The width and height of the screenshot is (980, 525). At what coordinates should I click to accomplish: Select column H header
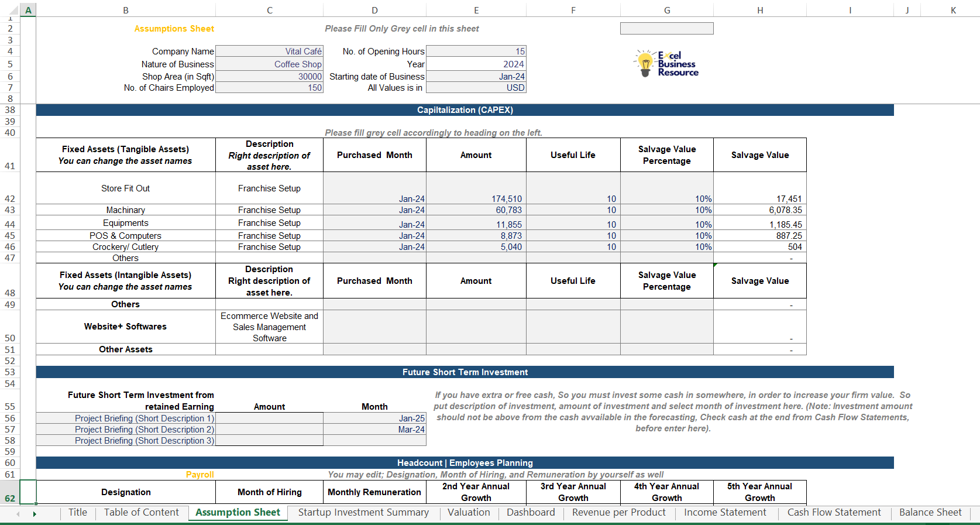click(x=760, y=10)
